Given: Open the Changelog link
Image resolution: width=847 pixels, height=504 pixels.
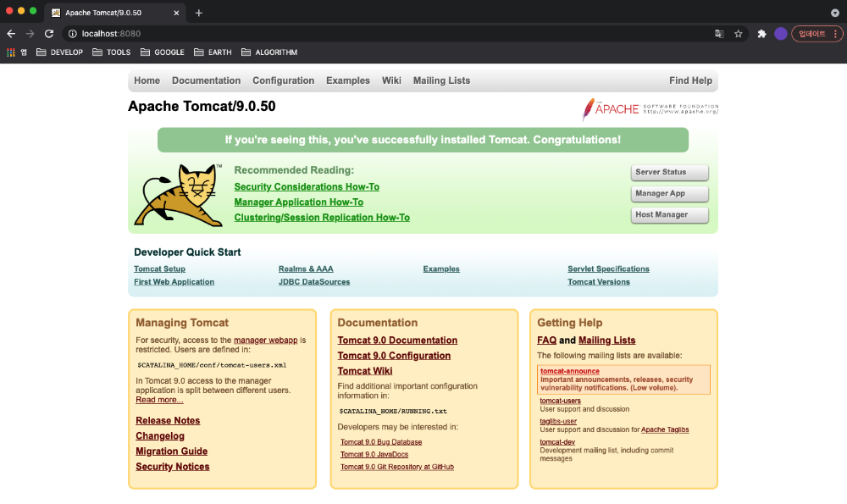Looking at the screenshot, I should click(160, 436).
